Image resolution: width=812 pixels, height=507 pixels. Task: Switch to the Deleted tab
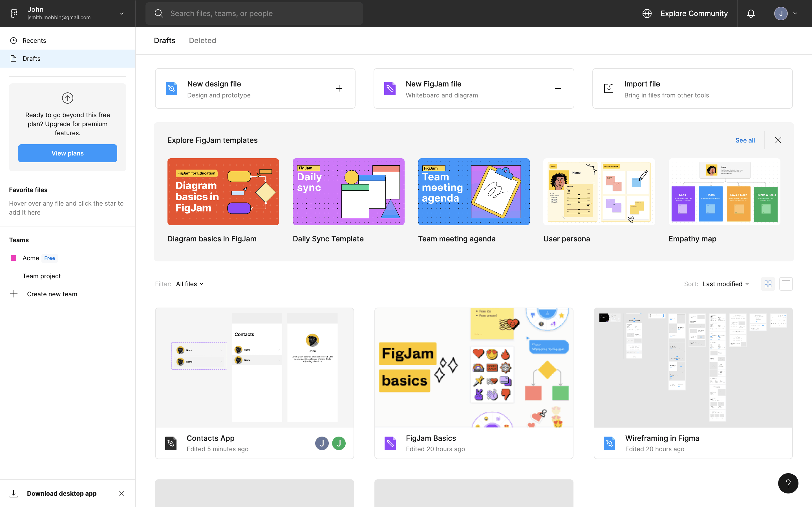(x=202, y=41)
